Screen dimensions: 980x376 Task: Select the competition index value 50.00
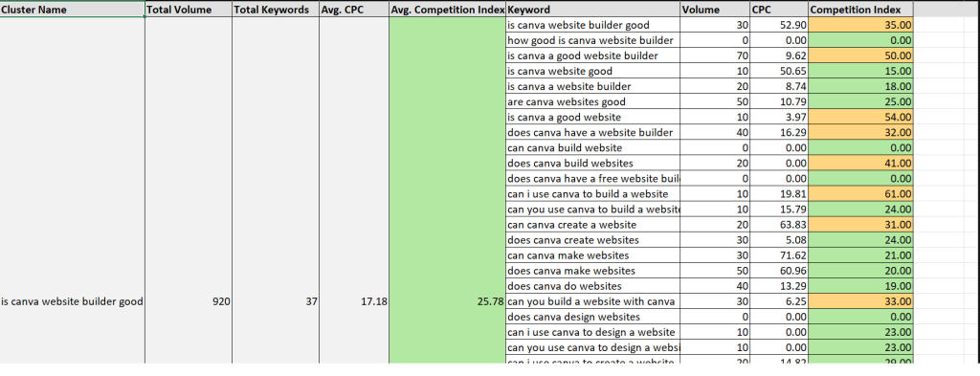860,55
